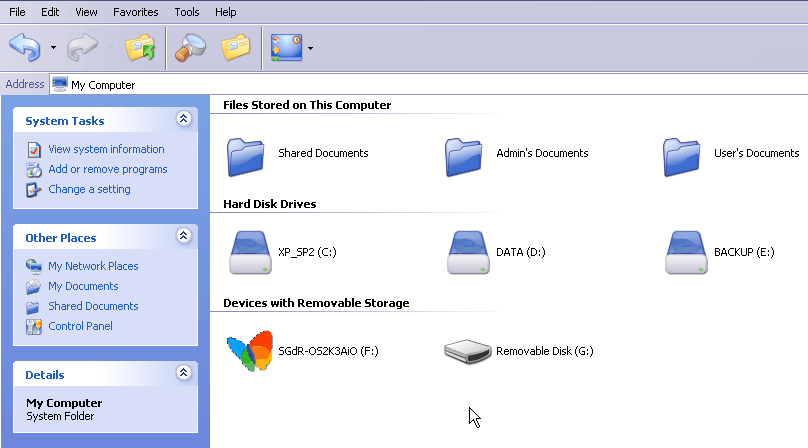Click the Up folder toolbar icon
This screenshot has width=808, height=448.
[x=140, y=47]
